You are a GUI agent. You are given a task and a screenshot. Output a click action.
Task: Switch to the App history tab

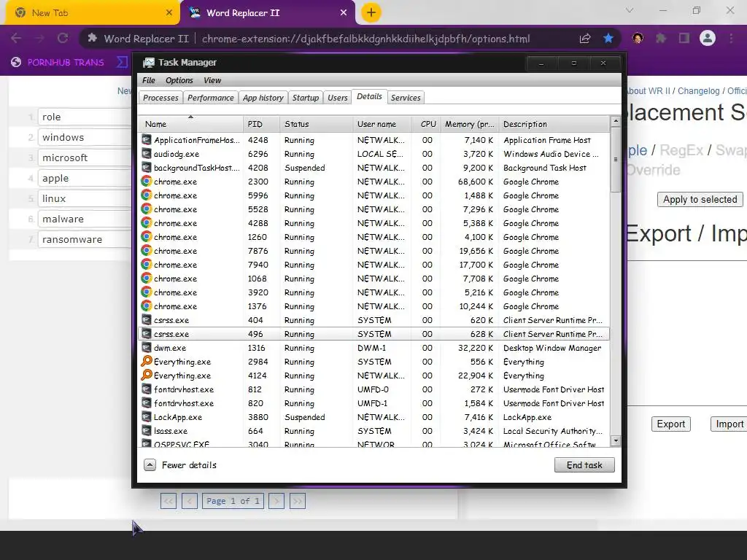[263, 98]
